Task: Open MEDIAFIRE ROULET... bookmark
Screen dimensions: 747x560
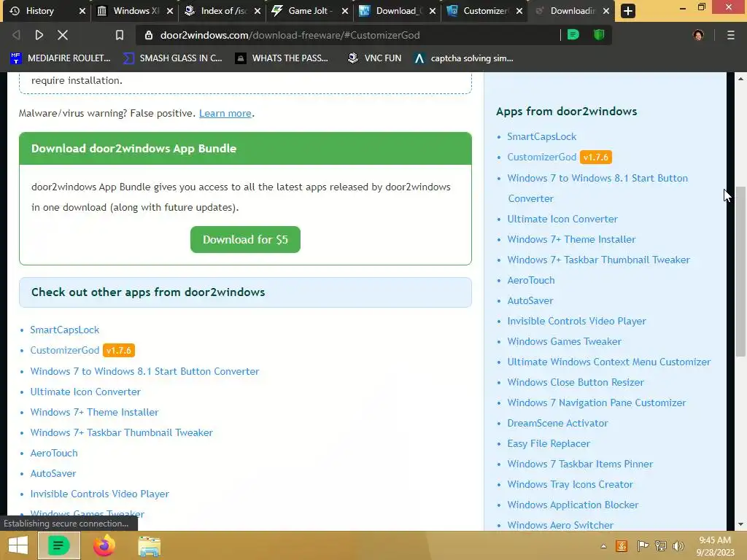Action: click(x=61, y=58)
